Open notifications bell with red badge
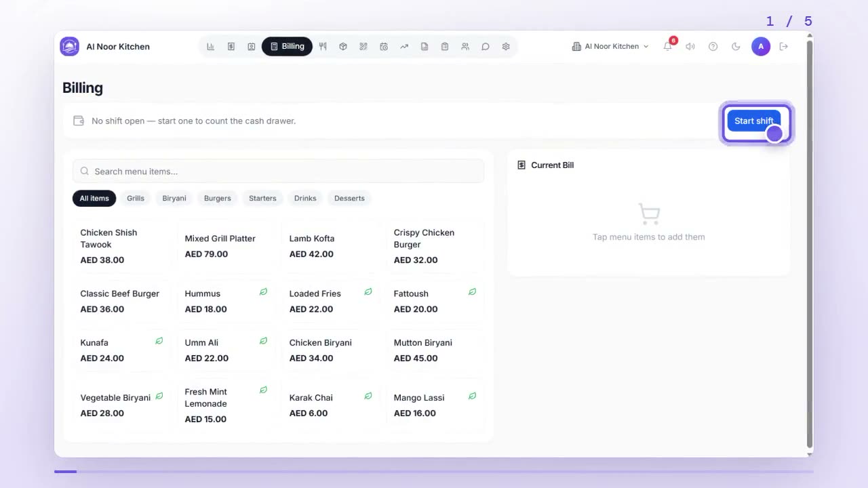 coord(668,46)
